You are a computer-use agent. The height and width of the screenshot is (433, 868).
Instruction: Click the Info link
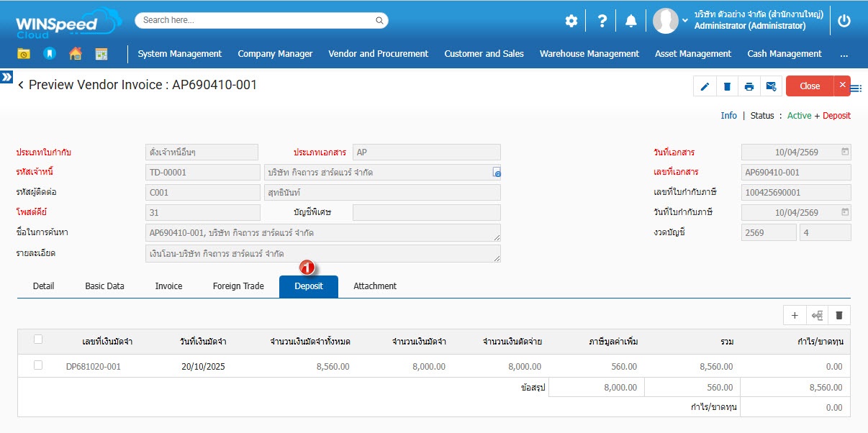tap(728, 116)
